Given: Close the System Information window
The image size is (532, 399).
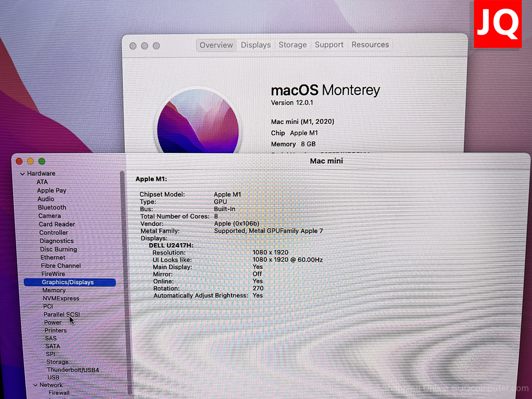Looking at the screenshot, I should point(19,161).
